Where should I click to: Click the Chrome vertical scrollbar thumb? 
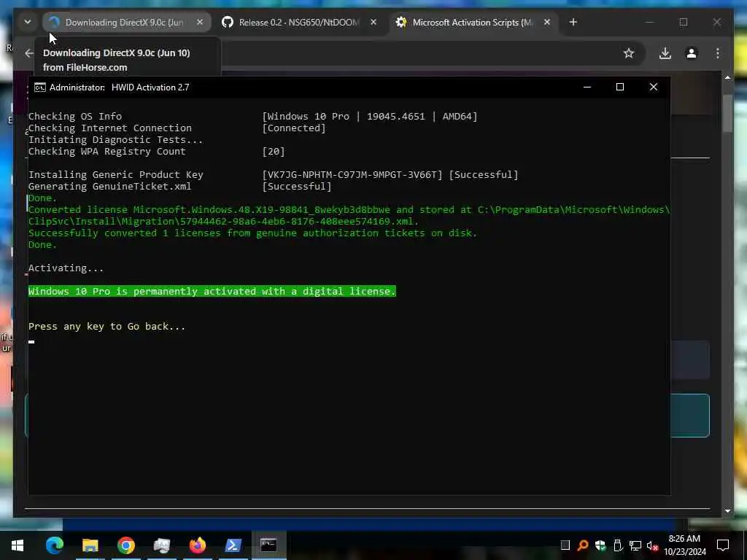pos(727,113)
